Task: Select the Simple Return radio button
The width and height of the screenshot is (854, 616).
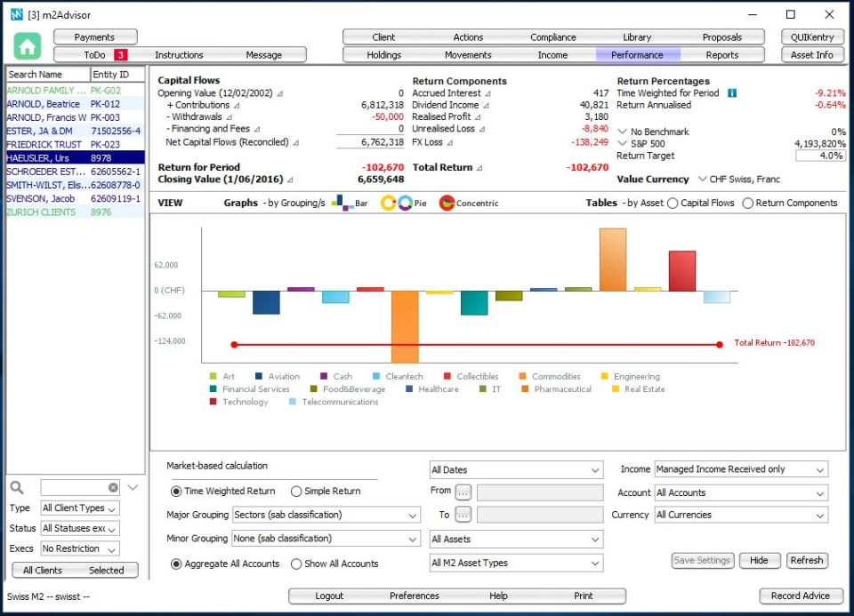Action: 294,492
